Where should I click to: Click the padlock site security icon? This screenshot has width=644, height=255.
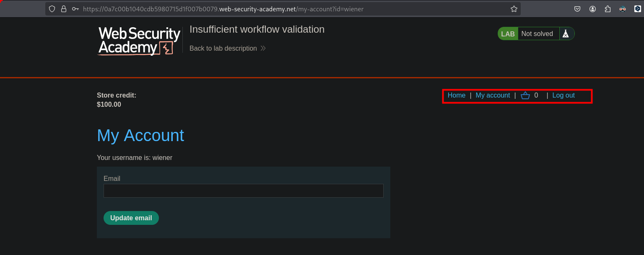click(x=64, y=9)
